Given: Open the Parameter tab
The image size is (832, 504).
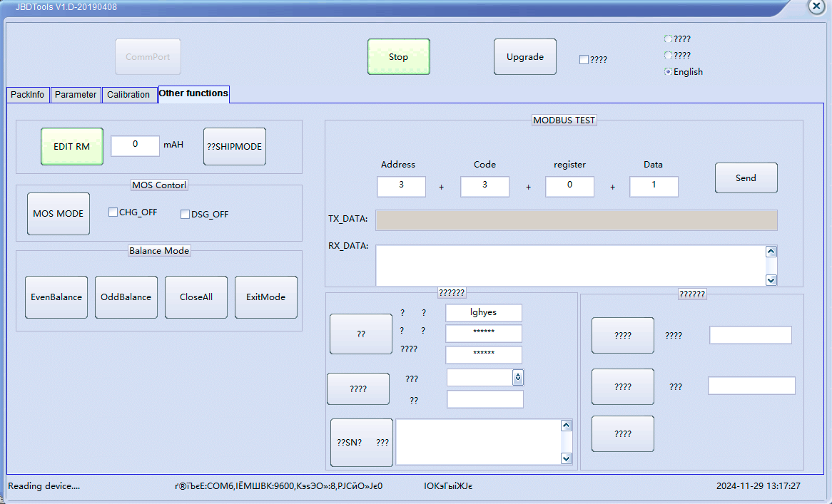Looking at the screenshot, I should coord(76,95).
